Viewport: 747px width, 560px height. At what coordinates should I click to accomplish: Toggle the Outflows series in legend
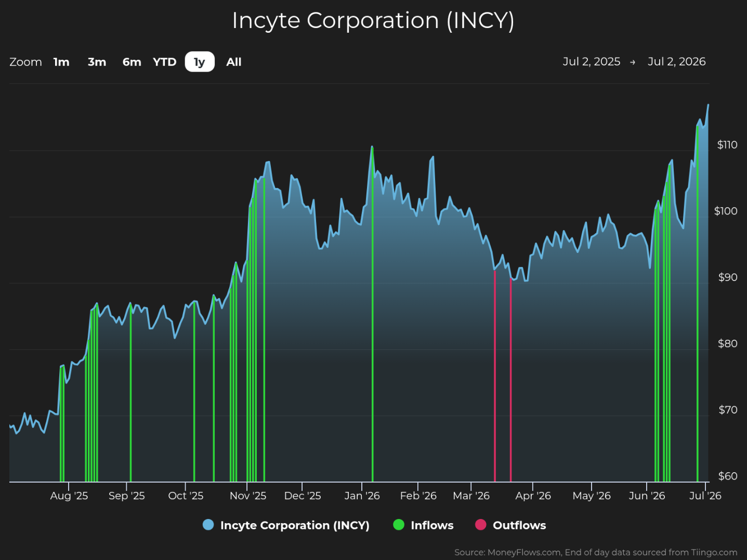tap(510, 525)
